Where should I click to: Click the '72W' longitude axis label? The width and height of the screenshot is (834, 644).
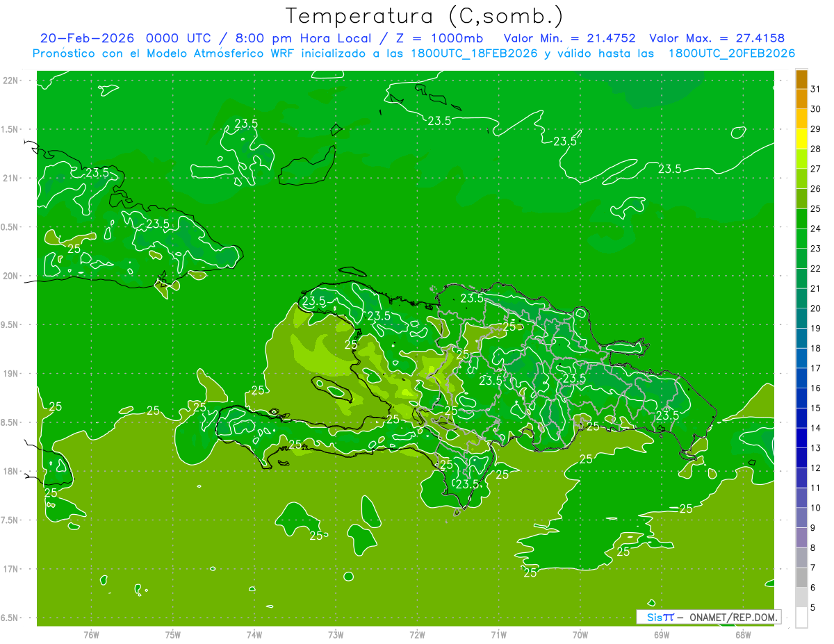pyautogui.click(x=417, y=635)
